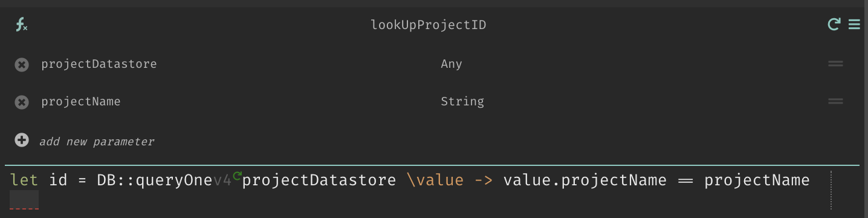Viewport: 868px width, 218px height.
Task: Click the plus icon to add a parameter
Action: pyautogui.click(x=22, y=140)
